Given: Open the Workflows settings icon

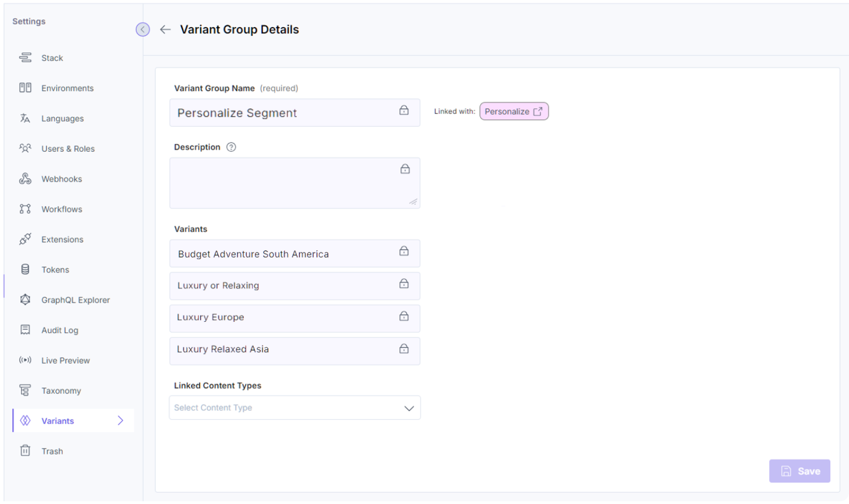Looking at the screenshot, I should [x=25, y=209].
